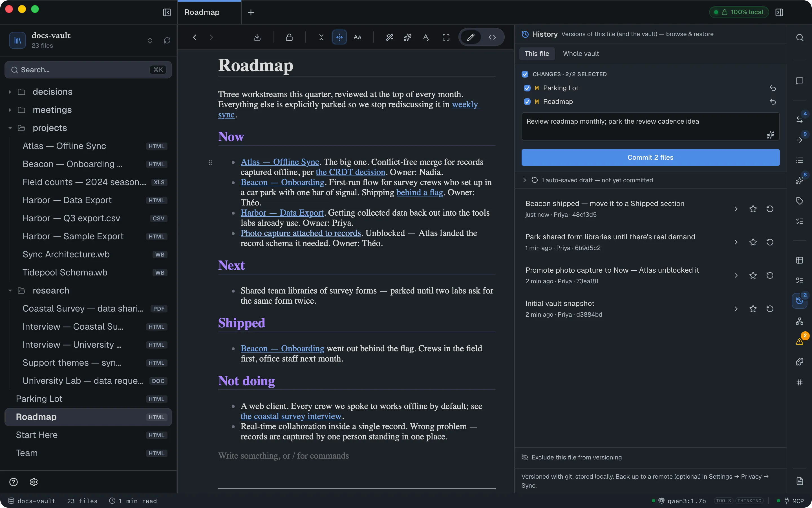Expand the 'Promote photo capture to Now' version
The image size is (812, 508).
tap(736, 275)
